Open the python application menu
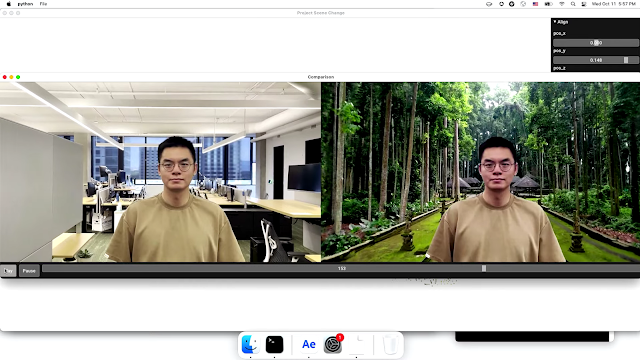This screenshot has height=360, width=640. coord(25,4)
